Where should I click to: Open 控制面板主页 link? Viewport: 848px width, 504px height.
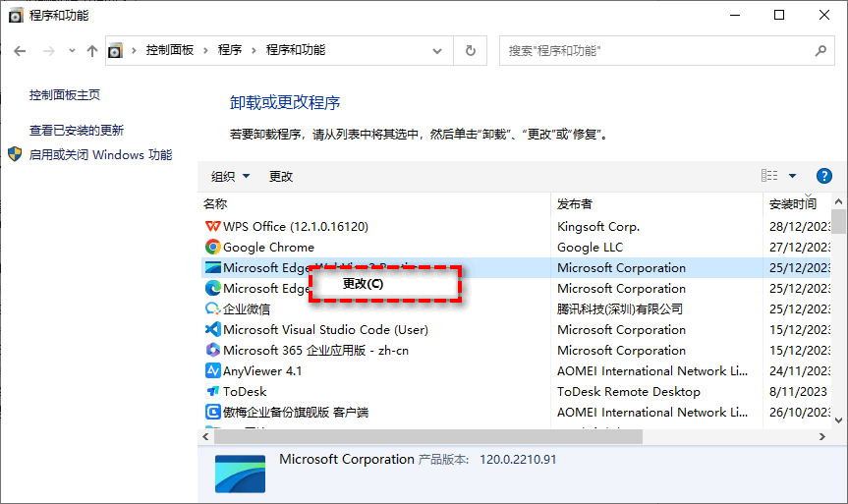[64, 95]
